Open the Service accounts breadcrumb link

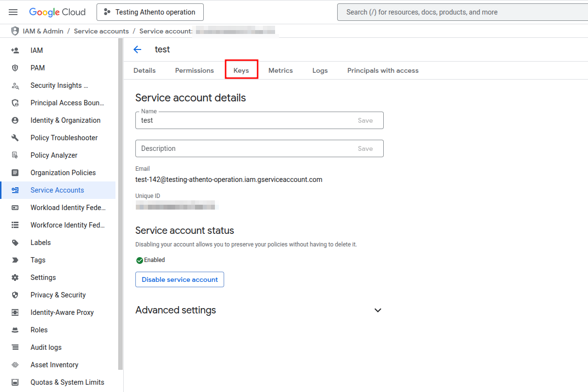(101, 31)
